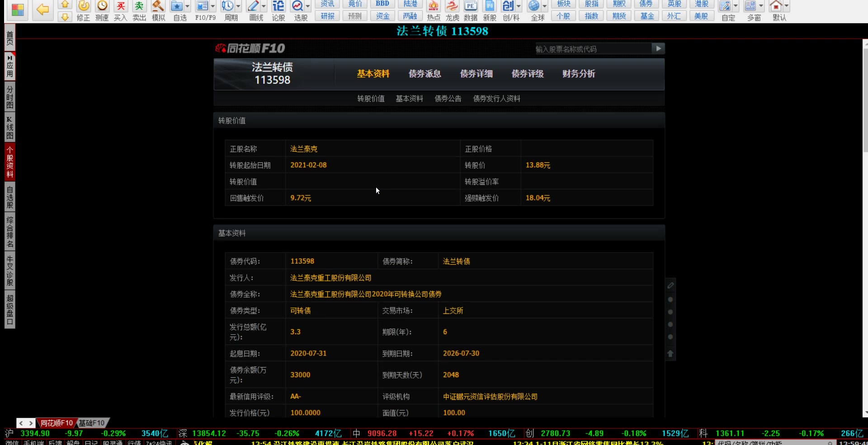Expand the 创/科 dropdown arrow

[x=519, y=6]
